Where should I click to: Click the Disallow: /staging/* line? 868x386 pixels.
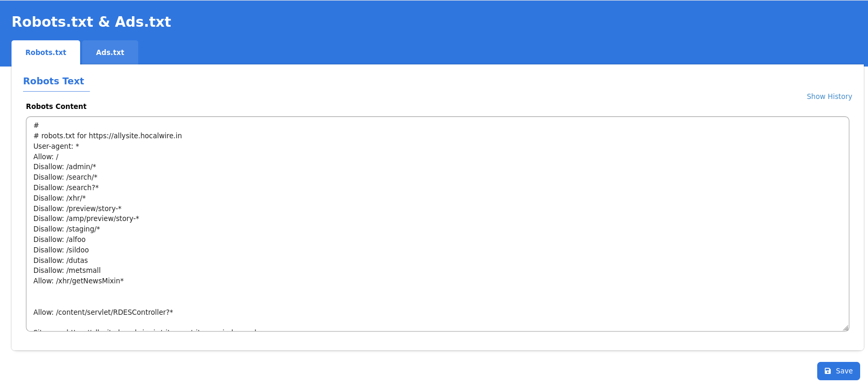66,229
